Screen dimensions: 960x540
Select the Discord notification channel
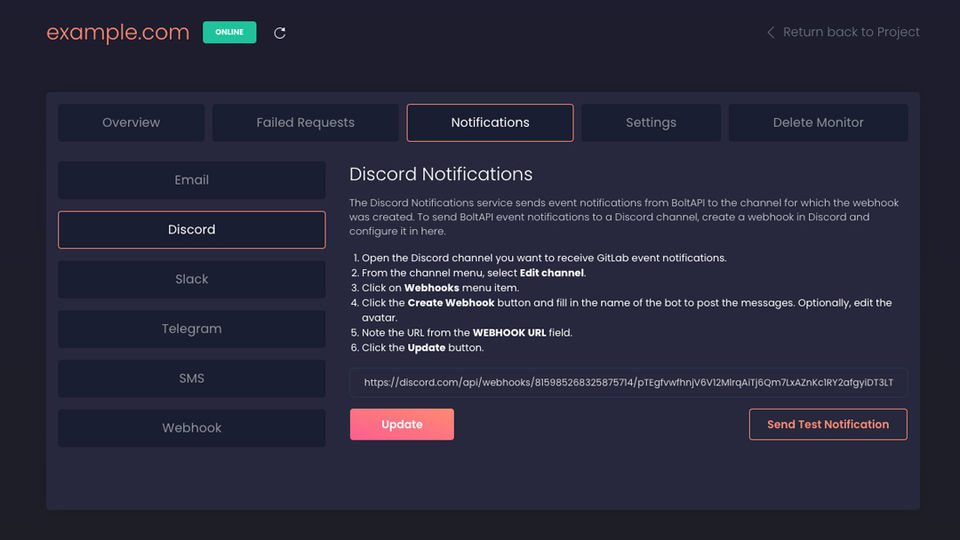tap(192, 230)
